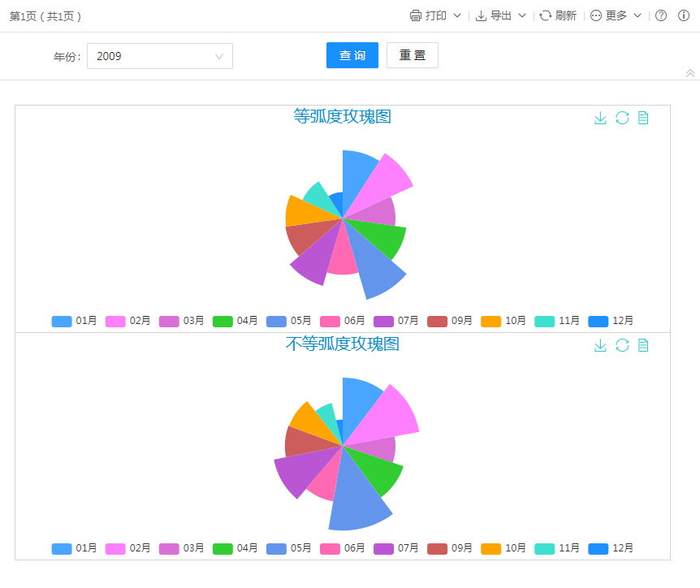Click the help question mark icon
Viewport: 700px width, 588px height.
661,15
